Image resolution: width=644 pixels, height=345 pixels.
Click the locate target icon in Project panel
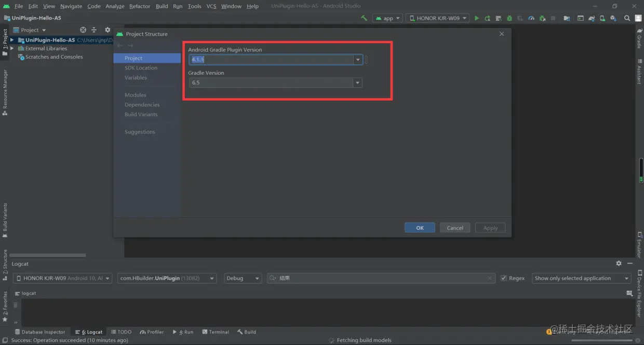click(83, 30)
